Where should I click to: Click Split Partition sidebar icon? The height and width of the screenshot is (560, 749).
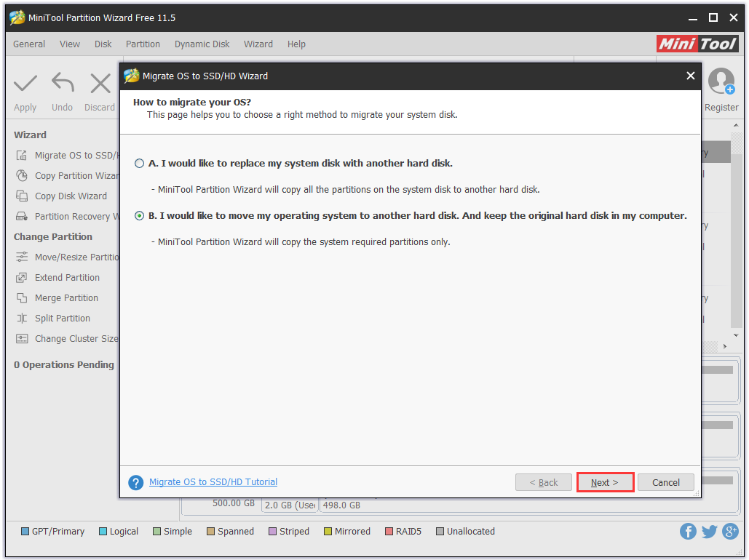point(22,318)
